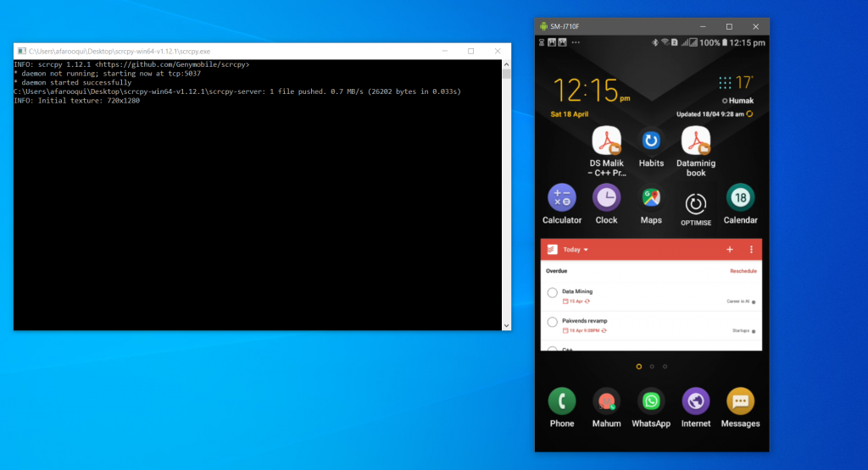This screenshot has width=868, height=470.
Task: Click console scrollbar down arrow
Action: (x=507, y=326)
